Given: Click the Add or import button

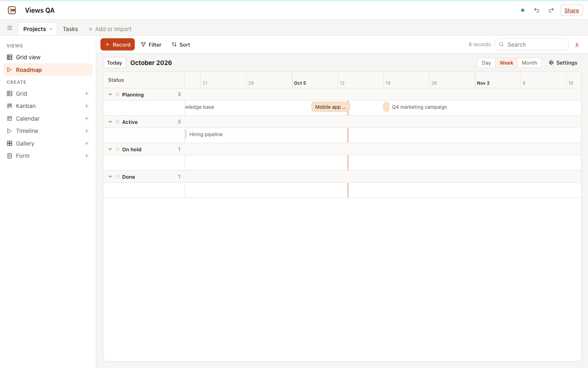Looking at the screenshot, I should click(110, 29).
